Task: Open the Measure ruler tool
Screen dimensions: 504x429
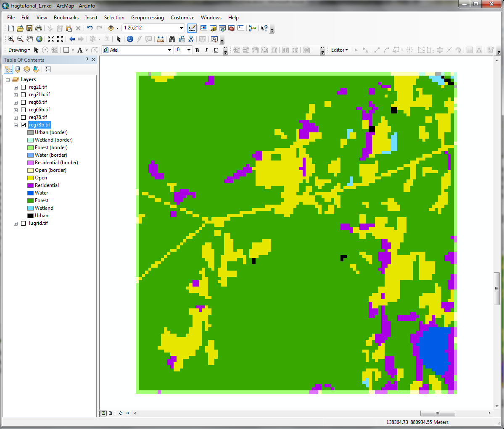Action: 161,39
